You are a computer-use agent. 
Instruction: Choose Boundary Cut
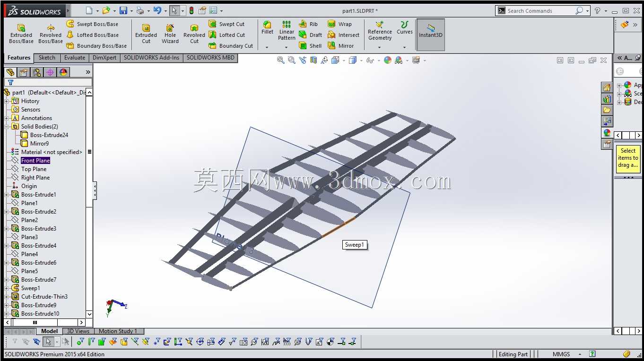(231, 46)
